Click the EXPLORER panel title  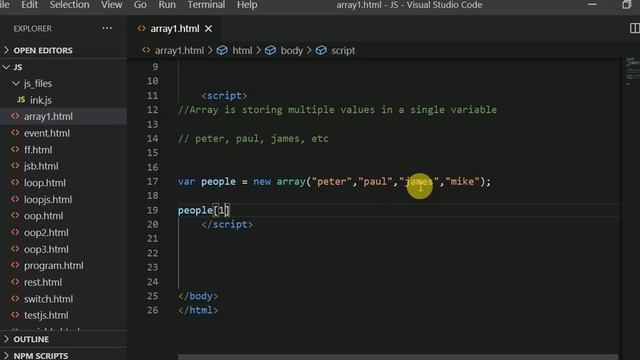tap(33, 29)
